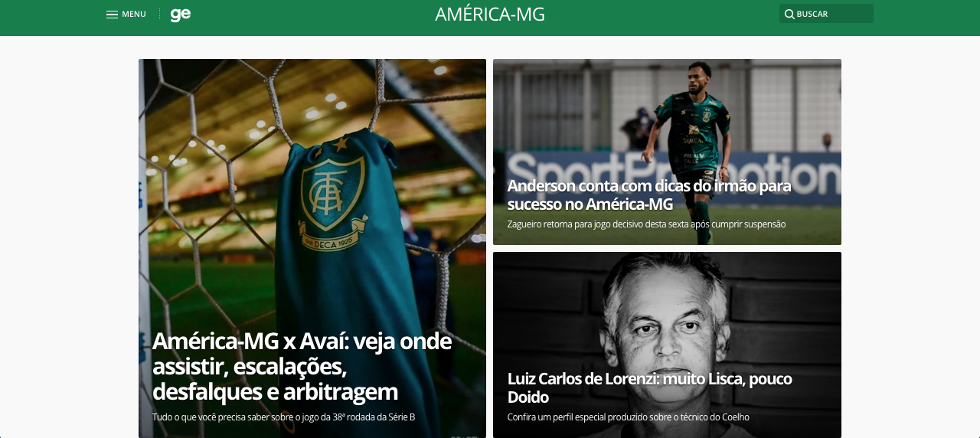Click subtitle Zagueiro retorna para jogo decisivo
The image size is (980, 438).
tap(646, 224)
